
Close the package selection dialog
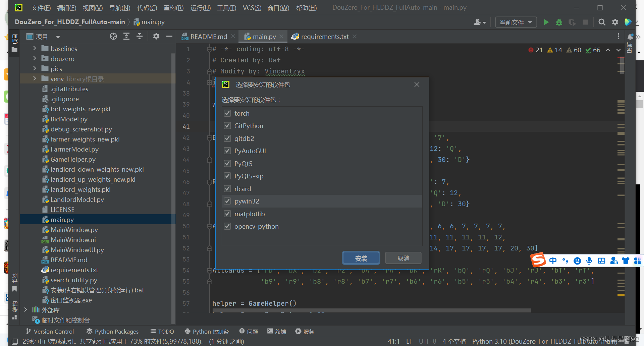pyautogui.click(x=417, y=84)
